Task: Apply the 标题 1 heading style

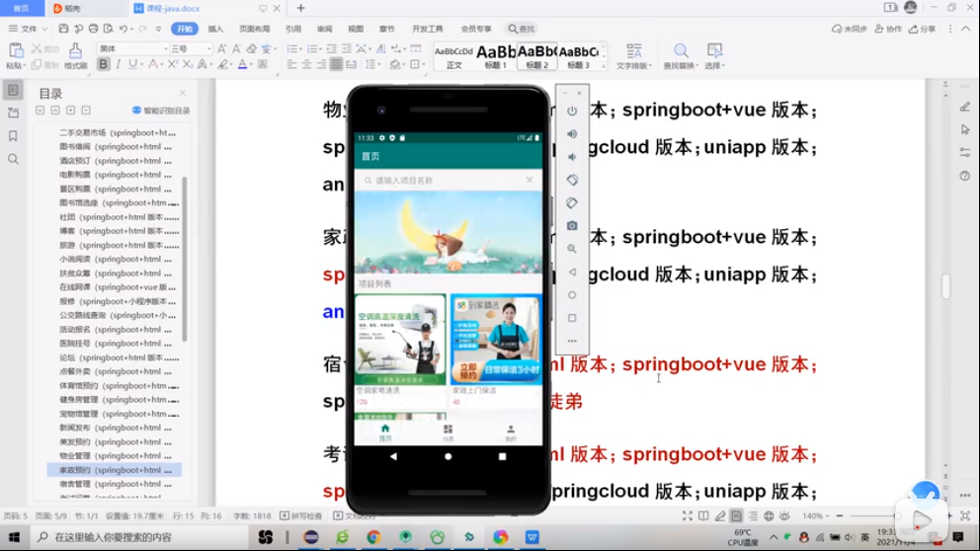Action: point(496,56)
